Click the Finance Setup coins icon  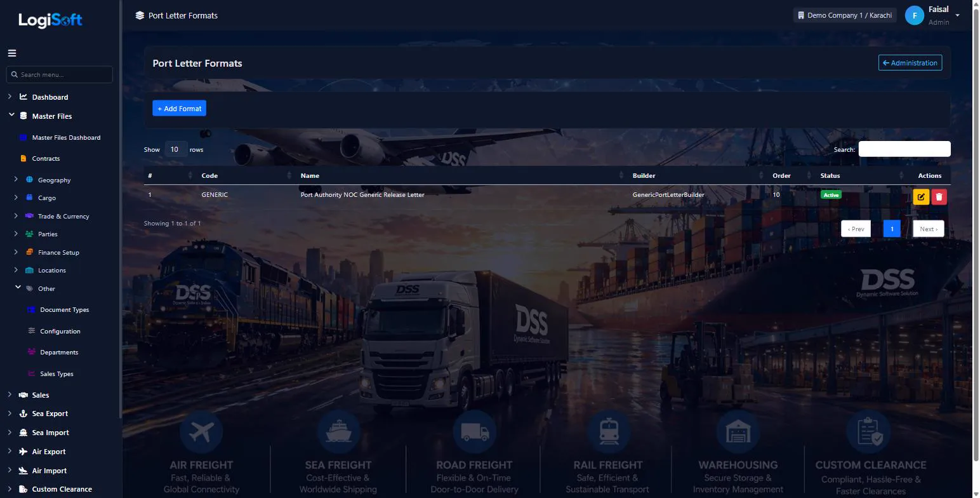[x=29, y=252]
